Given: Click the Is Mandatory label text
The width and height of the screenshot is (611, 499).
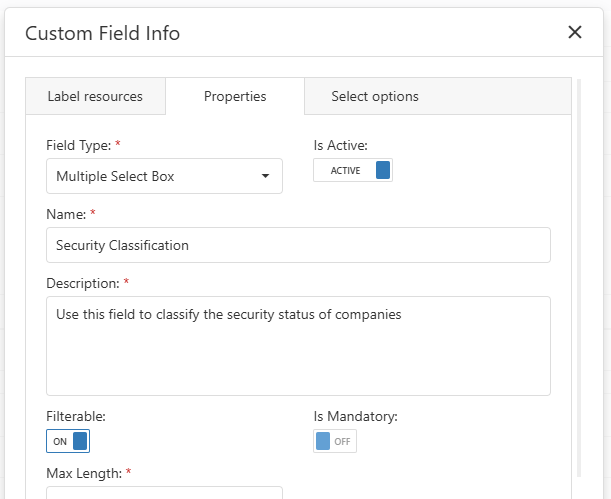Looking at the screenshot, I should tap(355, 416).
